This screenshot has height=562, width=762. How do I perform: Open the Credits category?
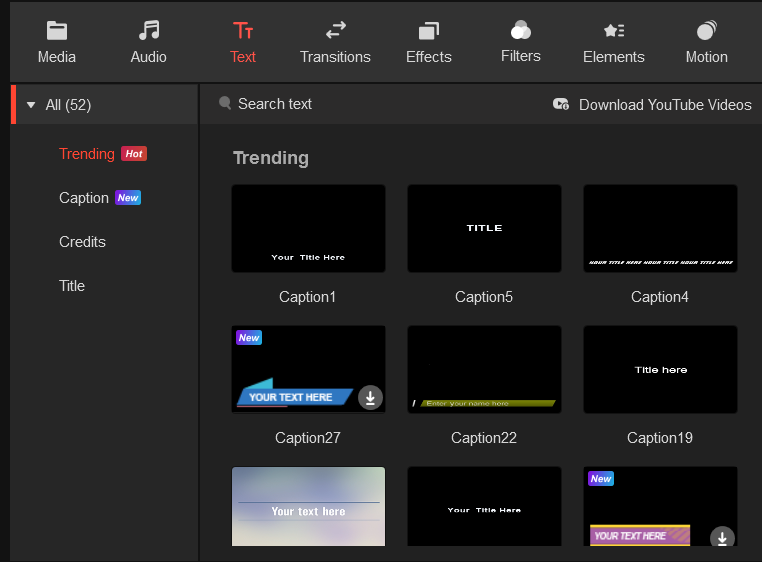click(82, 242)
